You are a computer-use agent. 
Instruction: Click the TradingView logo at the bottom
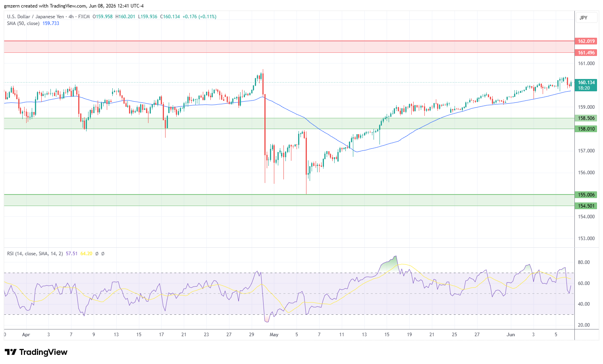pos(36,352)
